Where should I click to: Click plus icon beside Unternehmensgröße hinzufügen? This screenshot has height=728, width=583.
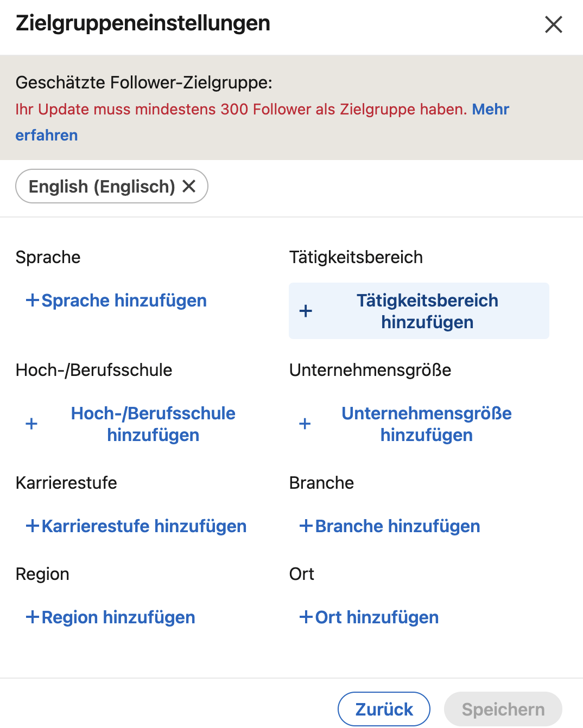point(305,424)
